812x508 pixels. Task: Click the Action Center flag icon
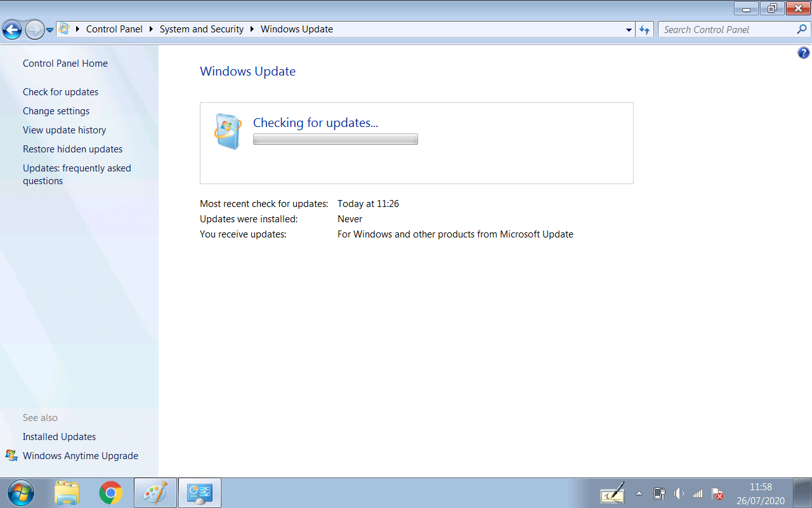[x=717, y=494]
